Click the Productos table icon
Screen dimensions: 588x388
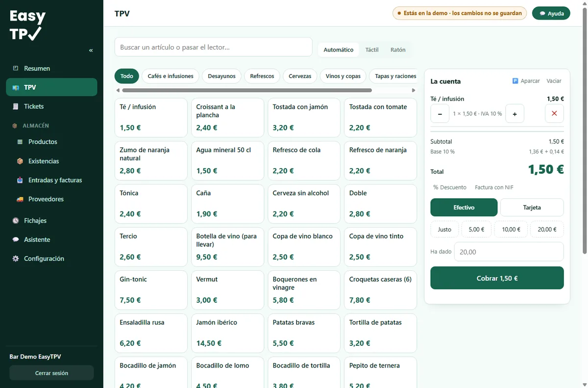click(x=20, y=142)
